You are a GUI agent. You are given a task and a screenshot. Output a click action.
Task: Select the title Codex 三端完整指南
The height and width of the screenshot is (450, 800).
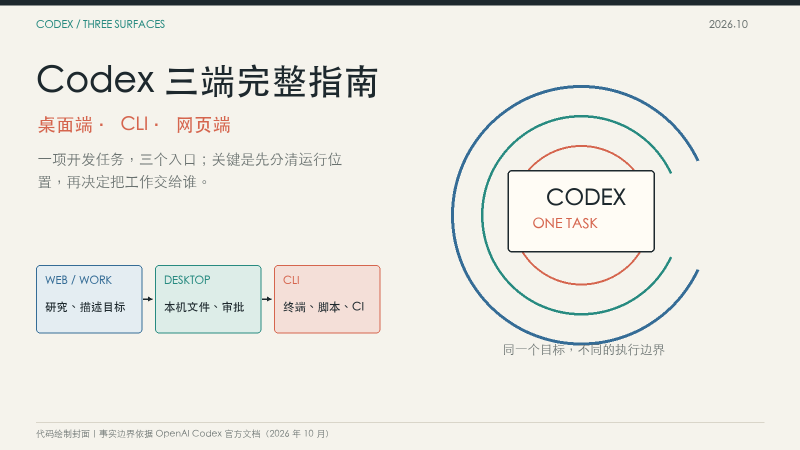pyautogui.click(x=207, y=81)
